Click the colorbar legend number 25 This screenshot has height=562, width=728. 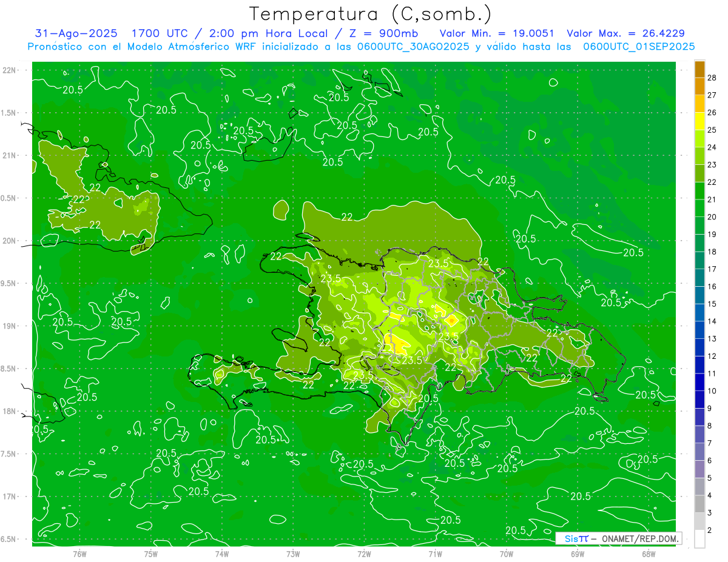pos(712,130)
